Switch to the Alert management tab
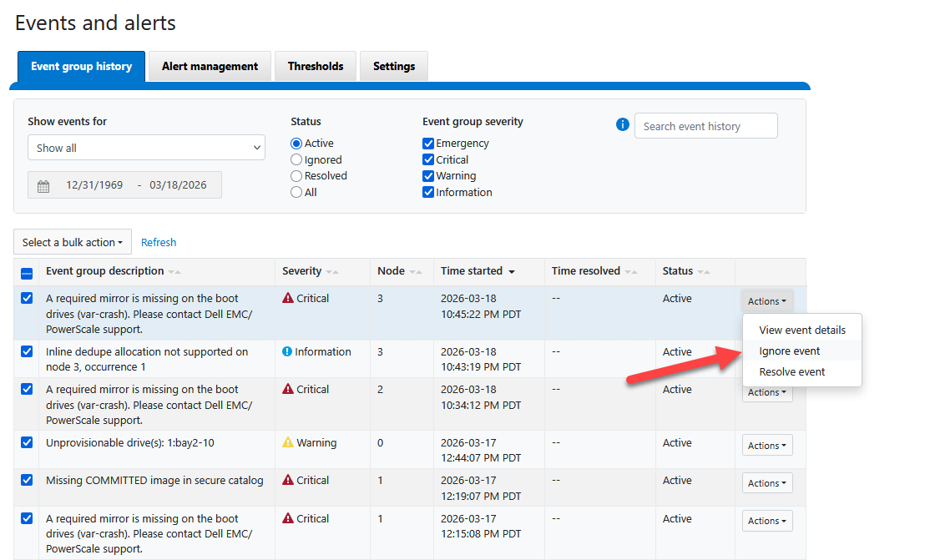This screenshot has width=925, height=560. pyautogui.click(x=210, y=67)
